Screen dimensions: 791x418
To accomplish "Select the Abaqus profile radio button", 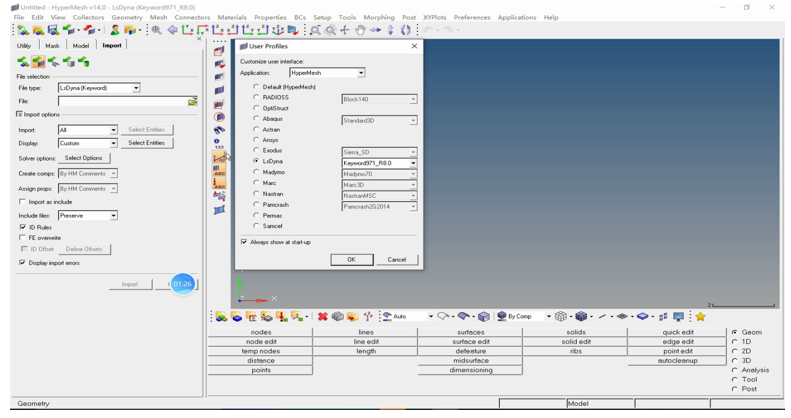I will tap(256, 118).
